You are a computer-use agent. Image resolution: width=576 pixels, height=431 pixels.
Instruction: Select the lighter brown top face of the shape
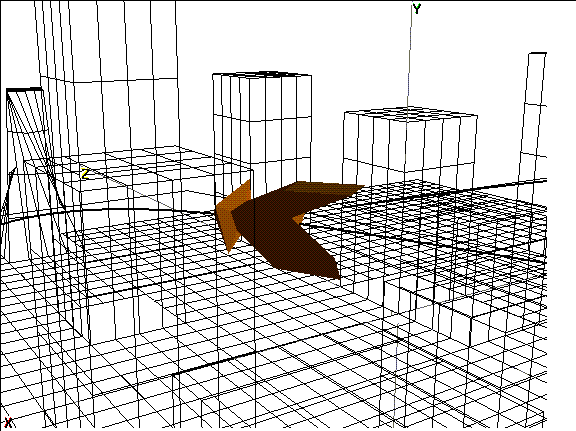323,187
